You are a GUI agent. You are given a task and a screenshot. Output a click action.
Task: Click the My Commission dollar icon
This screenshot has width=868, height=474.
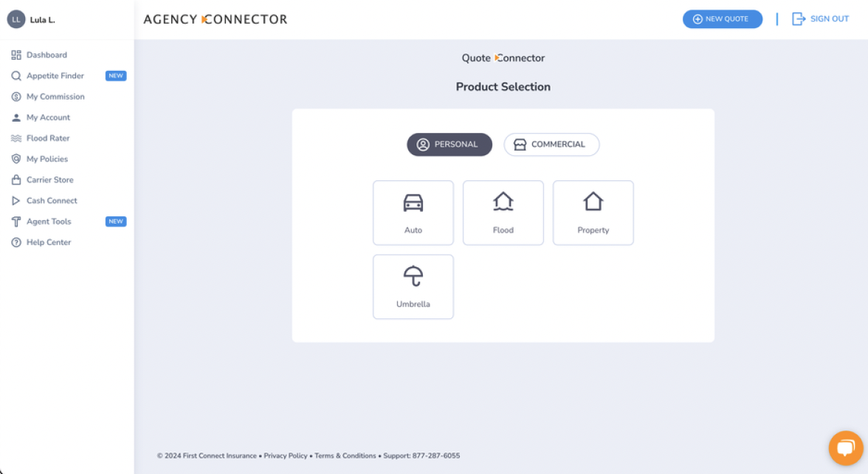[x=15, y=96]
